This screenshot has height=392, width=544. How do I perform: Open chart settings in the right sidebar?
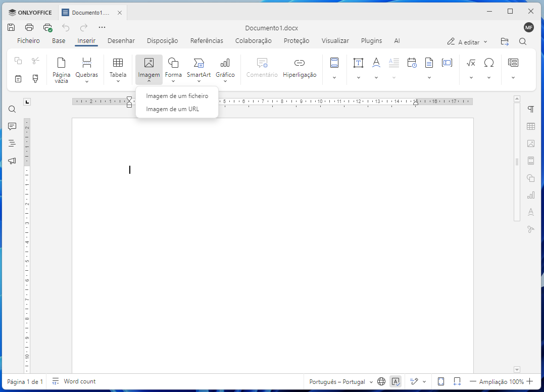[531, 194]
